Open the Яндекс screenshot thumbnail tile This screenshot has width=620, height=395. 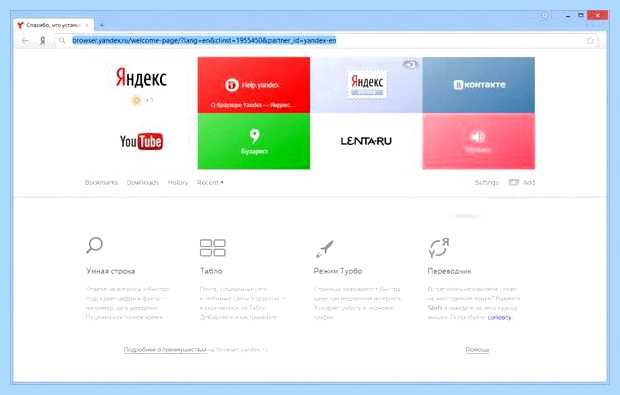tap(366, 85)
